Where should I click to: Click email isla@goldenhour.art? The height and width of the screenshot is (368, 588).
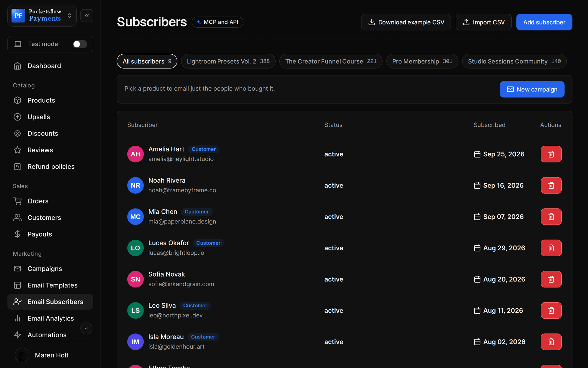point(176,347)
